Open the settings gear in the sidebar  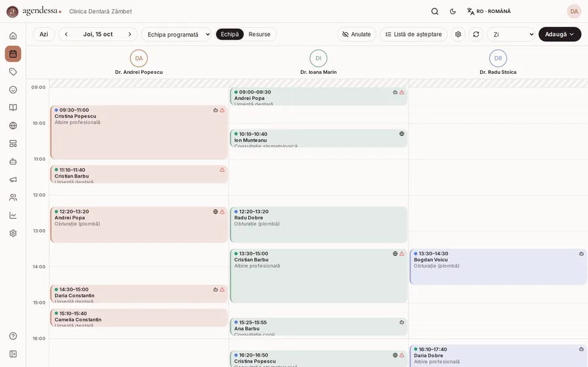(x=13, y=233)
